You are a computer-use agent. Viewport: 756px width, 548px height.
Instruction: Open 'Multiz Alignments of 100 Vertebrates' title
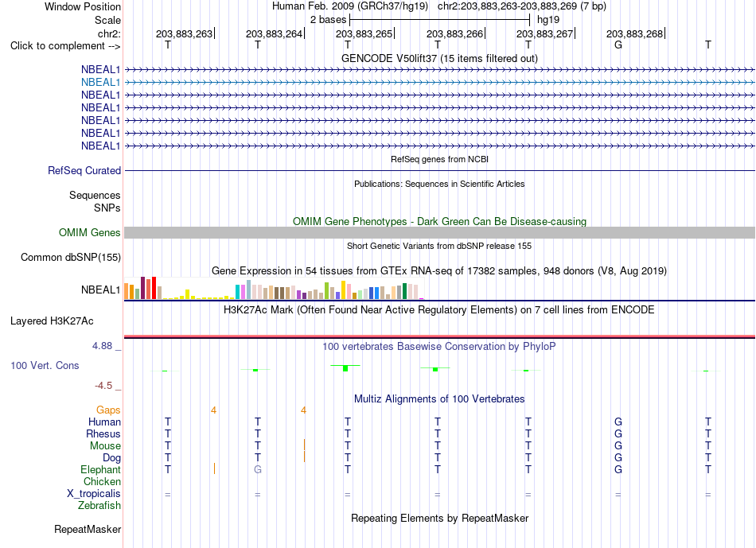click(439, 399)
